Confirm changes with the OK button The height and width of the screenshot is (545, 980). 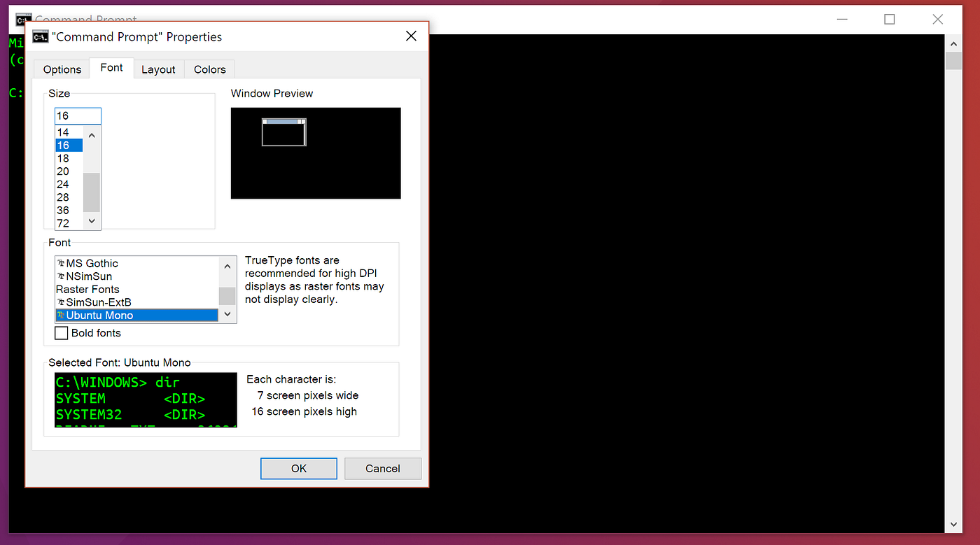(298, 468)
